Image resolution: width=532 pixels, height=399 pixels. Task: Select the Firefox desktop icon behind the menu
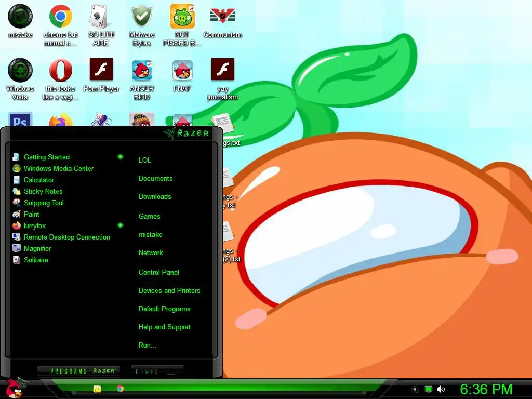(x=60, y=119)
